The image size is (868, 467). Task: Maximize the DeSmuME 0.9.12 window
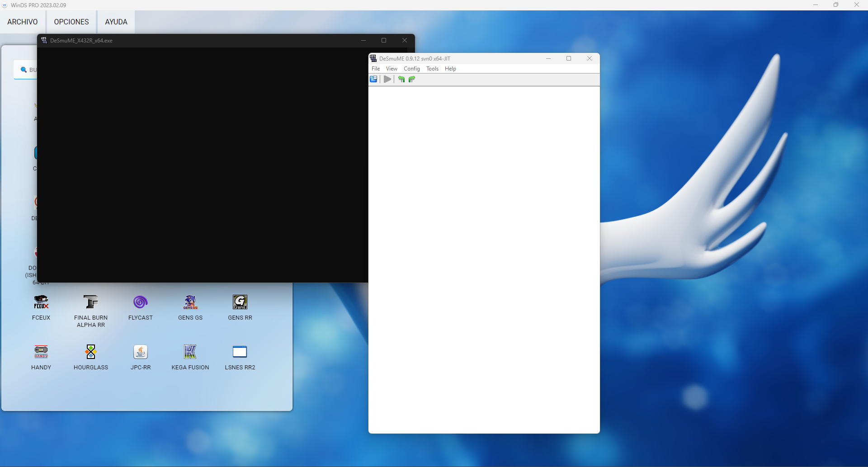569,58
